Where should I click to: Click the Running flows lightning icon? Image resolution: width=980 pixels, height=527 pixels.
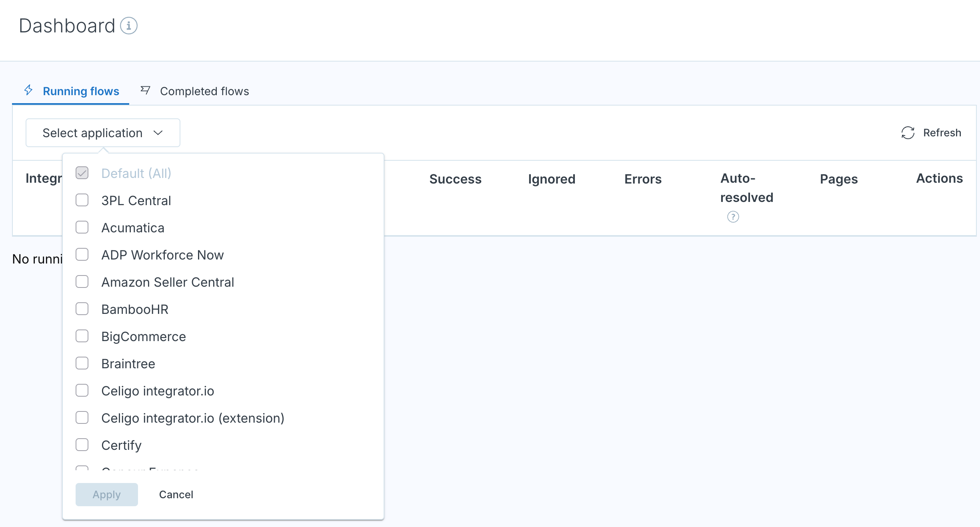click(x=28, y=90)
